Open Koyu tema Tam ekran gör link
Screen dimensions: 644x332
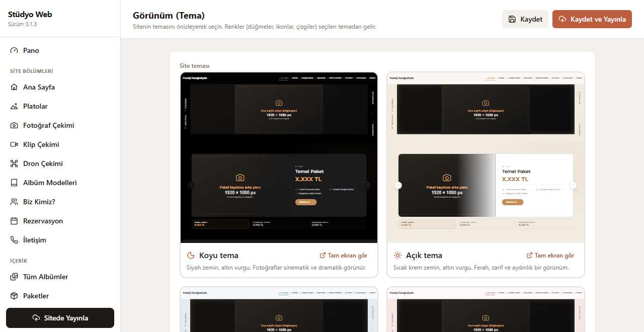[343, 256]
